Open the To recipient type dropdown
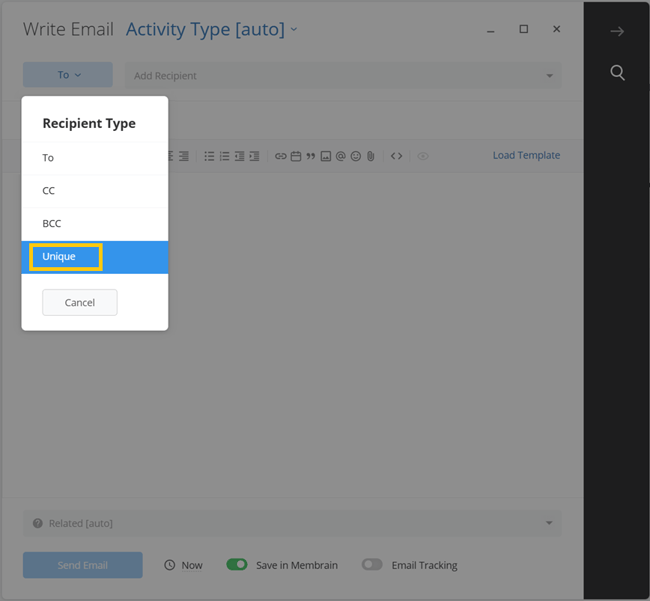This screenshot has height=601, width=650. (68, 75)
